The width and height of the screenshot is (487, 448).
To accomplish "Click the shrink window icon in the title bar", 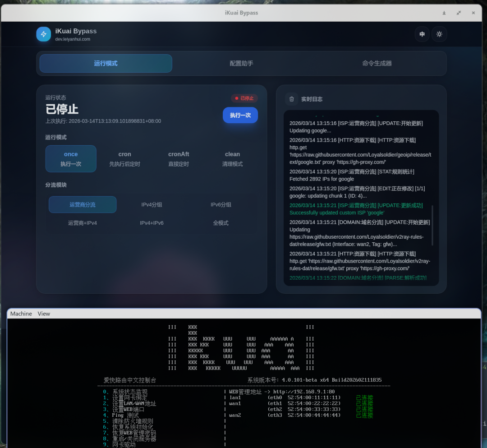I will (459, 13).
